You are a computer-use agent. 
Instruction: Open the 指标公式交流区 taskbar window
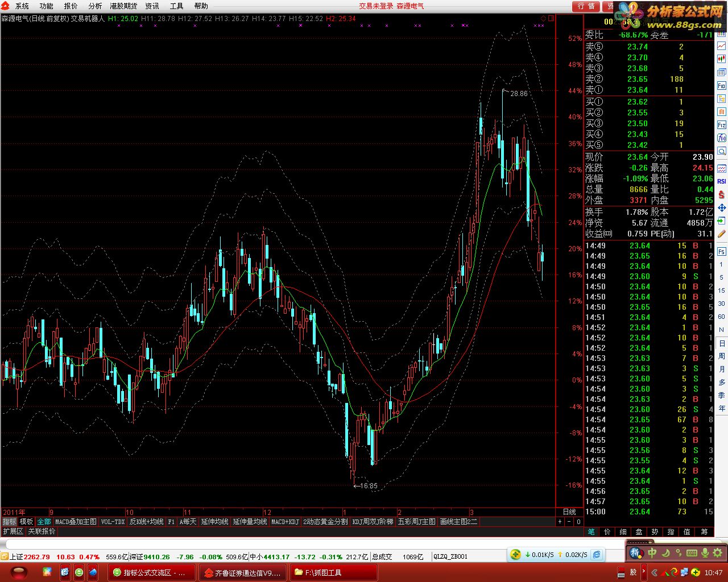point(152,572)
